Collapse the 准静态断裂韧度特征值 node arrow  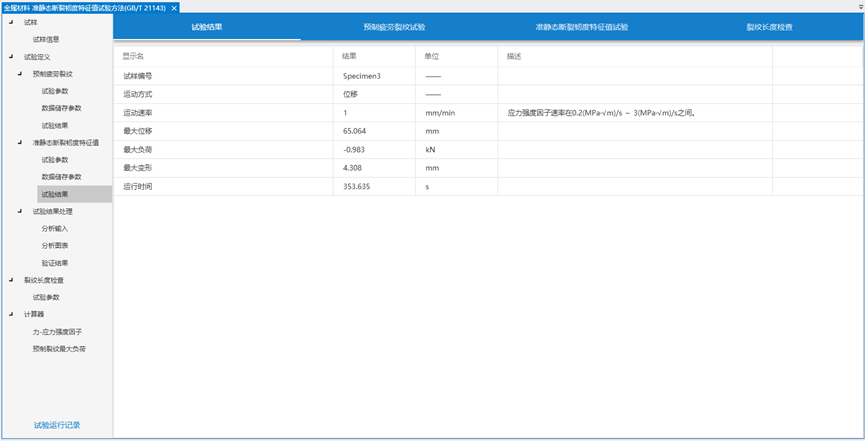click(19, 142)
